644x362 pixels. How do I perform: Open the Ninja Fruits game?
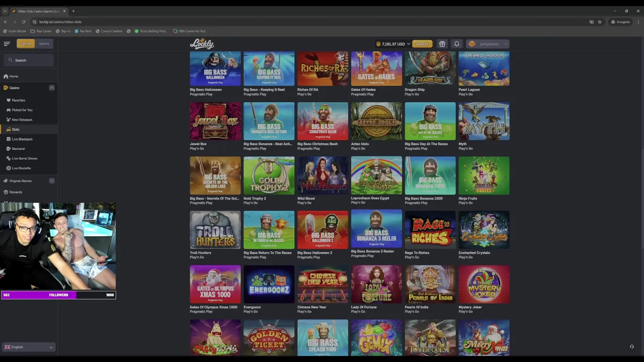pos(484,175)
